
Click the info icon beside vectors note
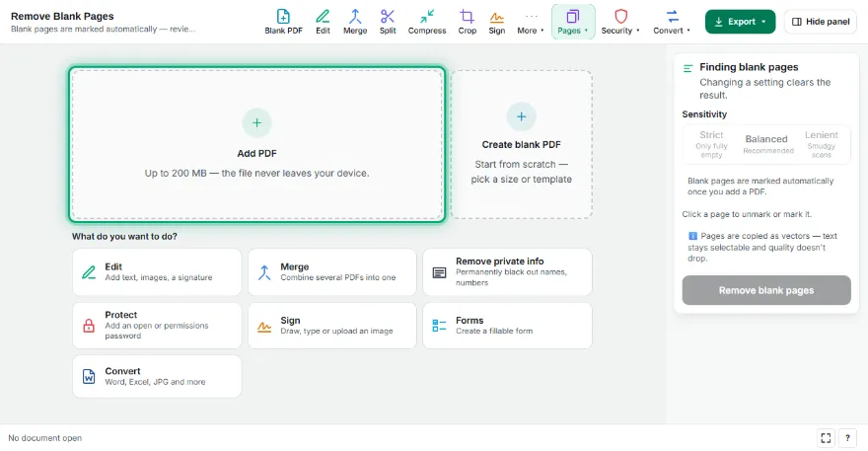pyautogui.click(x=692, y=236)
